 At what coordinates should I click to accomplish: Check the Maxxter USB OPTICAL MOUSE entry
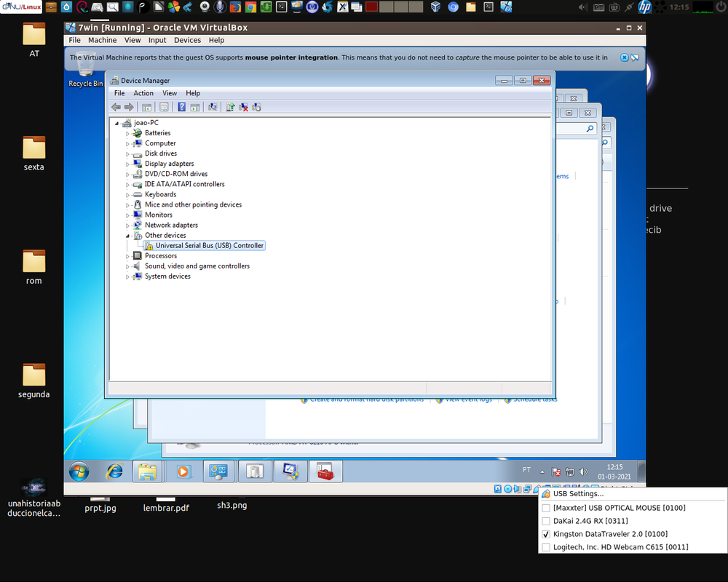(547, 509)
